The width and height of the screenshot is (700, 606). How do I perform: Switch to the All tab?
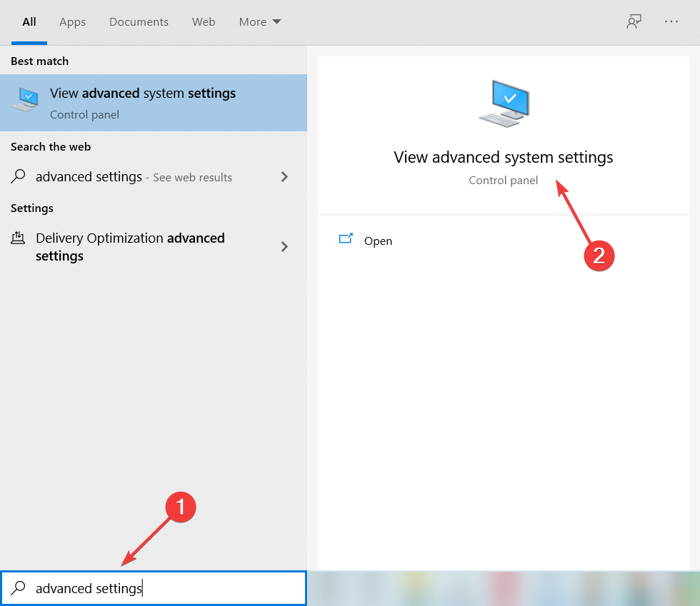29,22
